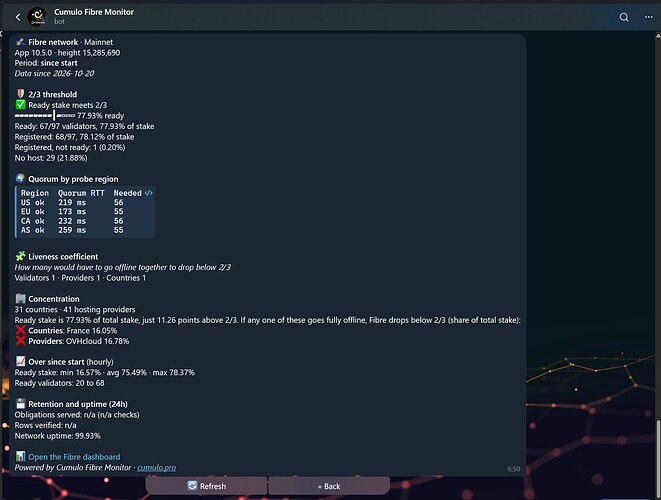Image resolution: width=661 pixels, height=500 pixels.
Task: Click 'Obligations served: n/a' line
Action: (x=77, y=414)
